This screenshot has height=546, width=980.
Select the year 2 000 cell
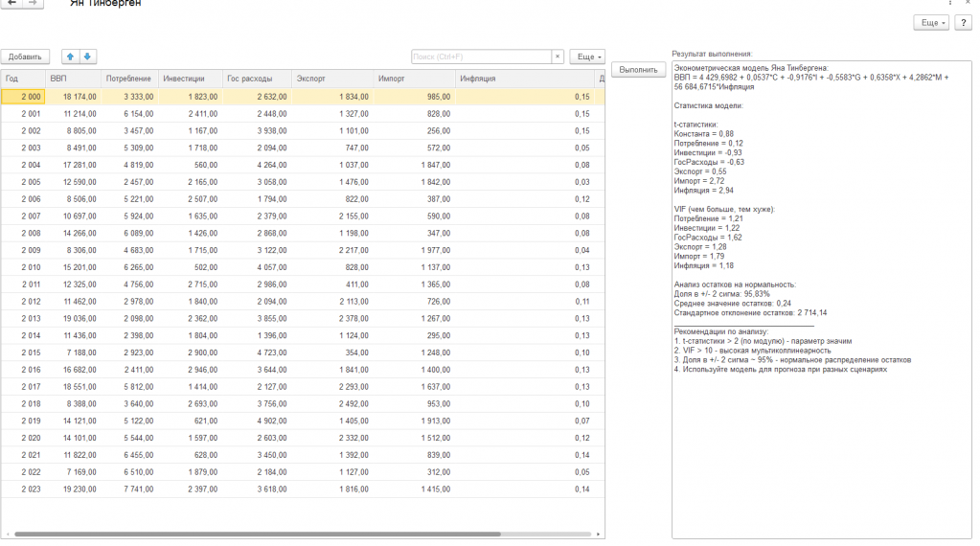click(x=23, y=97)
